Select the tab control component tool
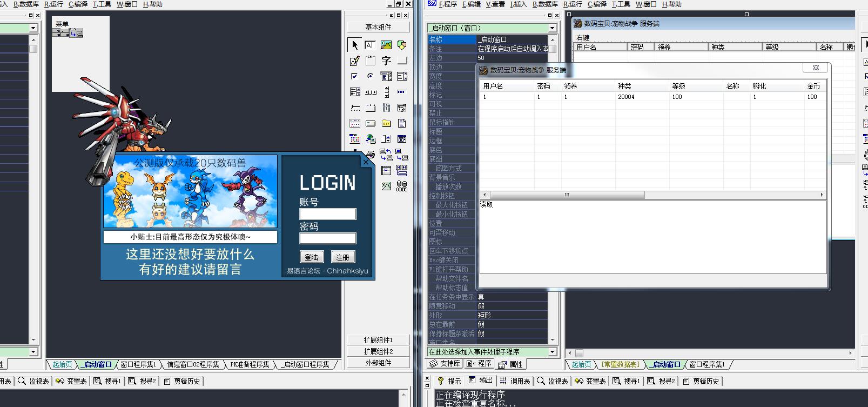This screenshot has width=868, height=407. pos(370,108)
